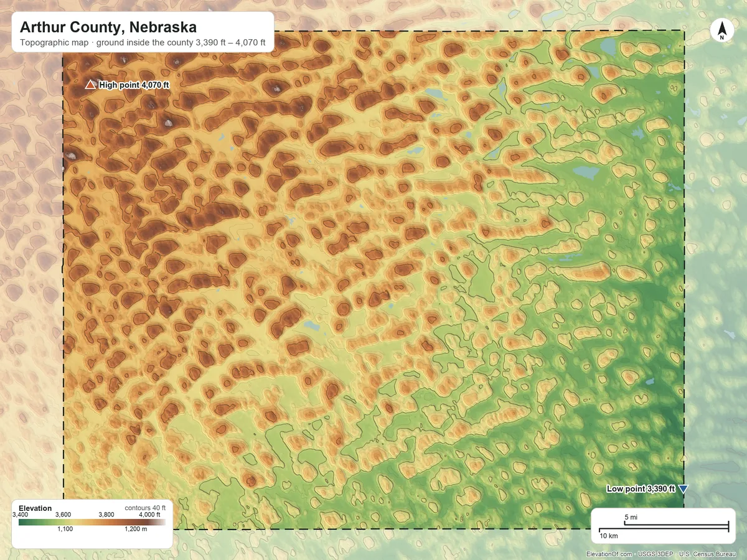Click the high point triangle marker
The width and height of the screenshot is (747, 560).
point(90,85)
